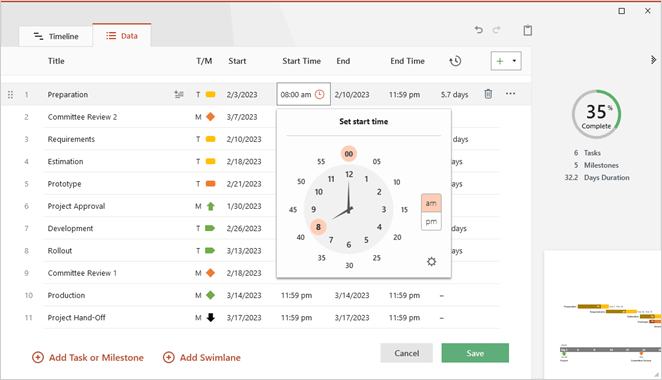Select am in time picker

click(431, 203)
